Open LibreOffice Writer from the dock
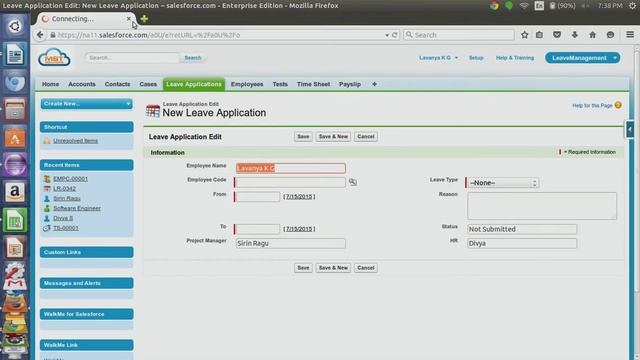Viewport: 640px width, 360px height. click(x=15, y=54)
